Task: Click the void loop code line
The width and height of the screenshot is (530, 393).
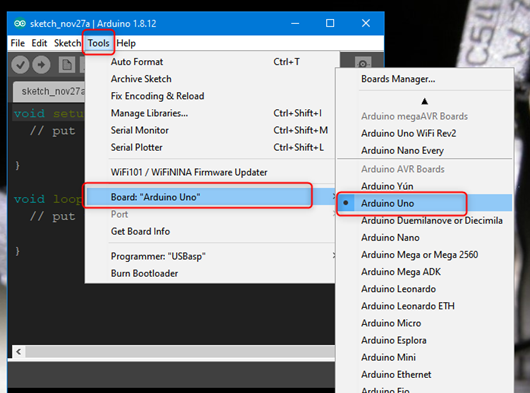Action: (x=48, y=199)
